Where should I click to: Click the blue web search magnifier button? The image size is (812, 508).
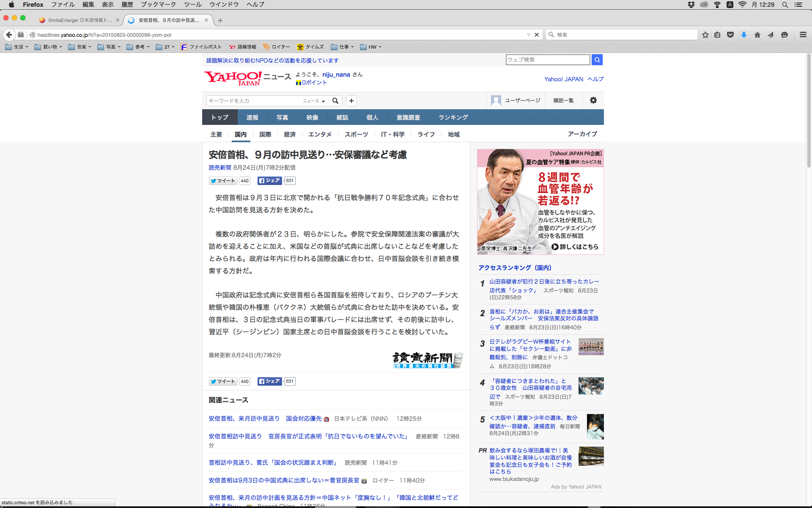[597, 60]
